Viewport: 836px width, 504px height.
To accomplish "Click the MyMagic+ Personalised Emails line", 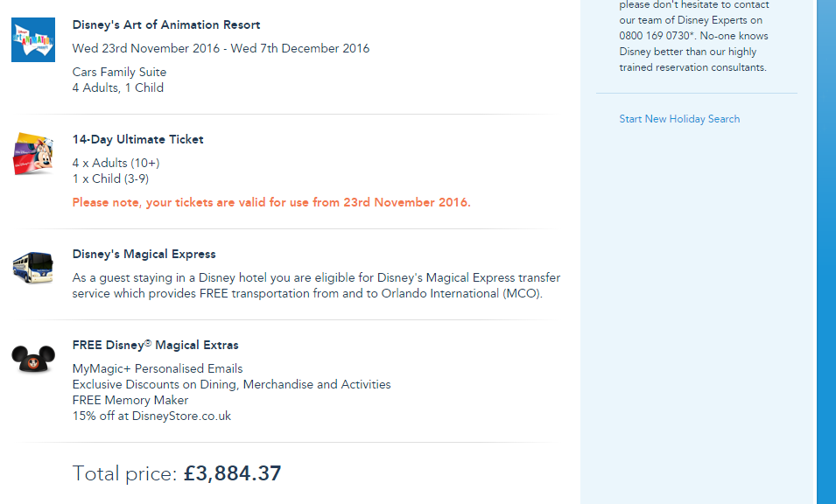I will pyautogui.click(x=158, y=369).
